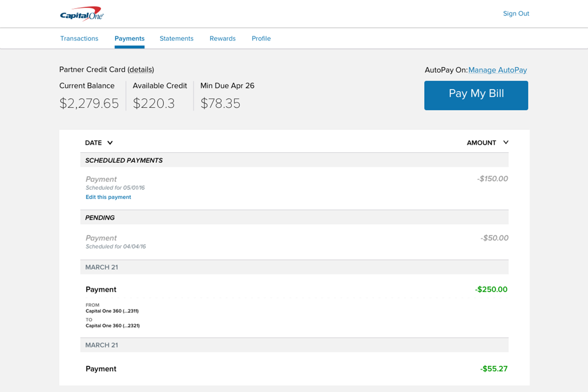This screenshot has width=588, height=392.
Task: Click the Capital One logo
Action: [x=82, y=14]
